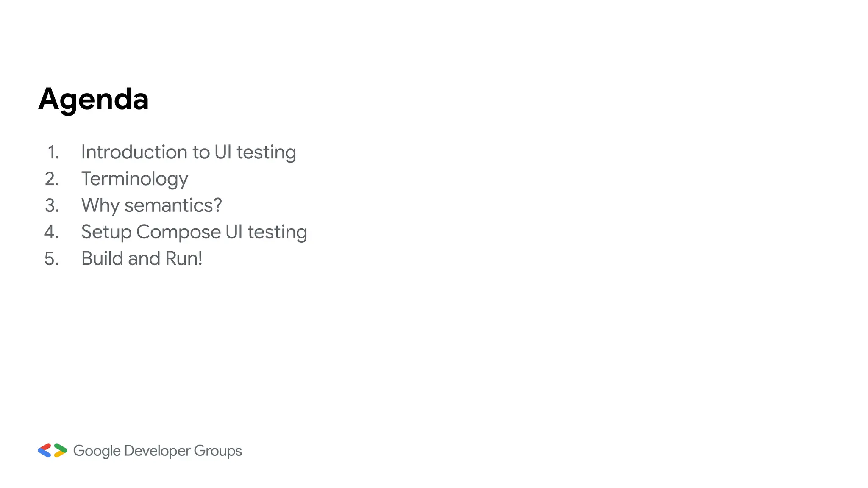Viewport: 868px width, 488px height.
Task: Click the word Developer in footer
Action: (157, 451)
